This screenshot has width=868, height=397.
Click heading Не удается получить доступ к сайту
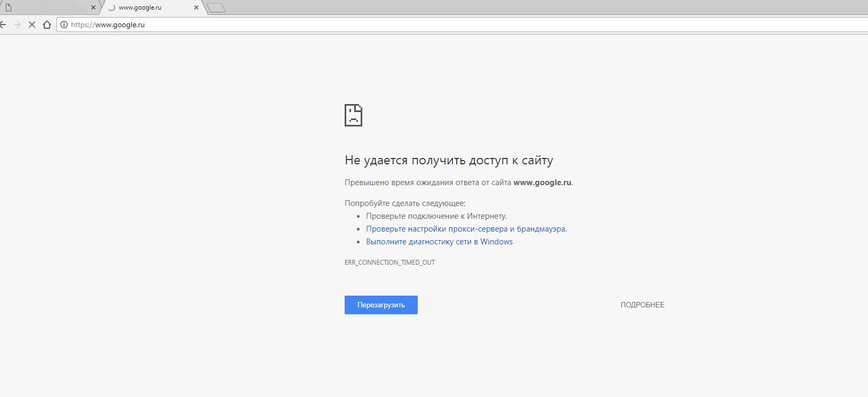pyautogui.click(x=449, y=160)
